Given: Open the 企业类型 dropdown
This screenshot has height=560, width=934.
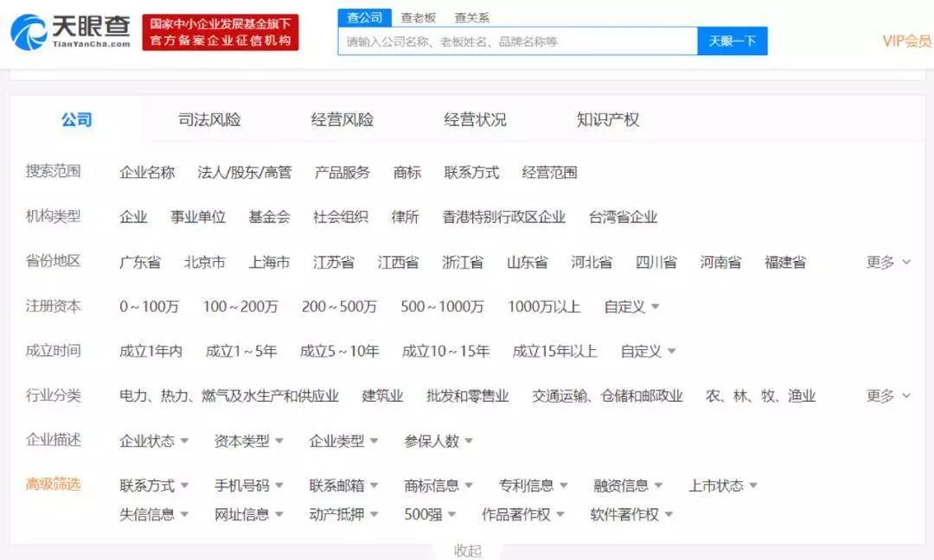Looking at the screenshot, I should coord(343,441).
